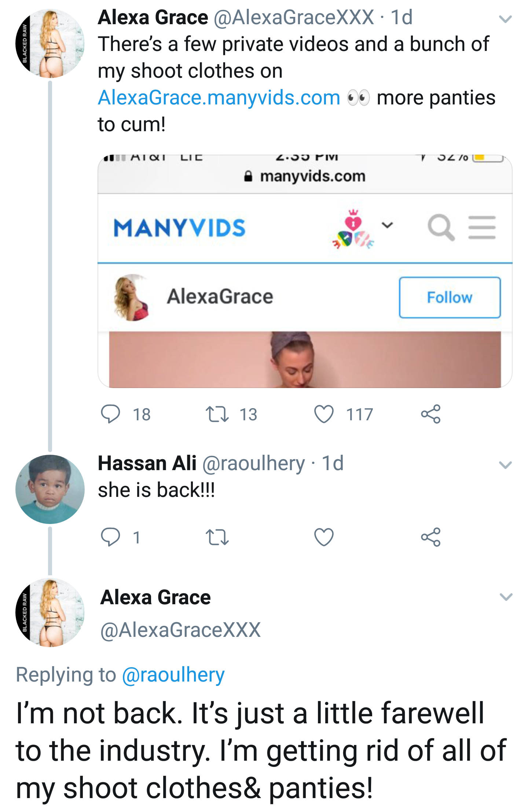Open the AlexaGrace.manyvids.com link
528x812 pixels.
pos(219,98)
